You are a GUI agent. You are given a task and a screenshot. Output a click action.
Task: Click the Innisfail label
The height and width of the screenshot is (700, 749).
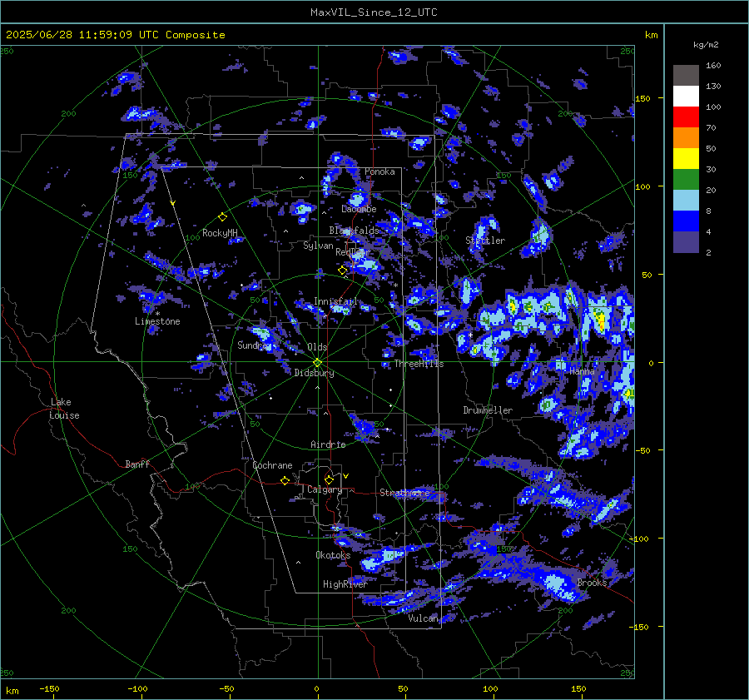[x=335, y=301]
